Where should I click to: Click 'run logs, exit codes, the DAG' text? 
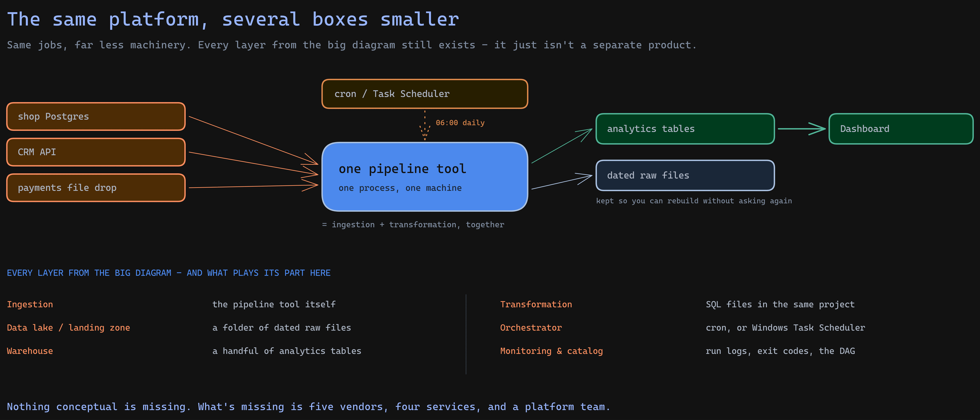[780, 351]
